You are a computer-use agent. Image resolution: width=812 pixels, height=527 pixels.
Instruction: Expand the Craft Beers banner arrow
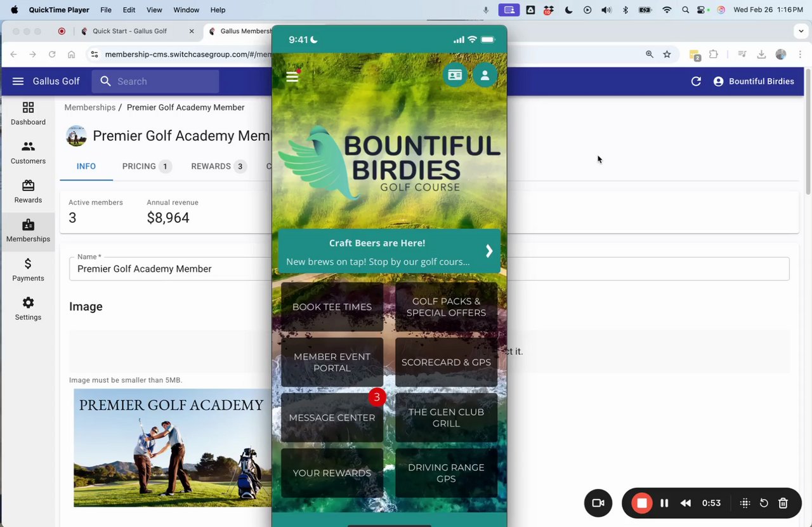click(x=489, y=251)
